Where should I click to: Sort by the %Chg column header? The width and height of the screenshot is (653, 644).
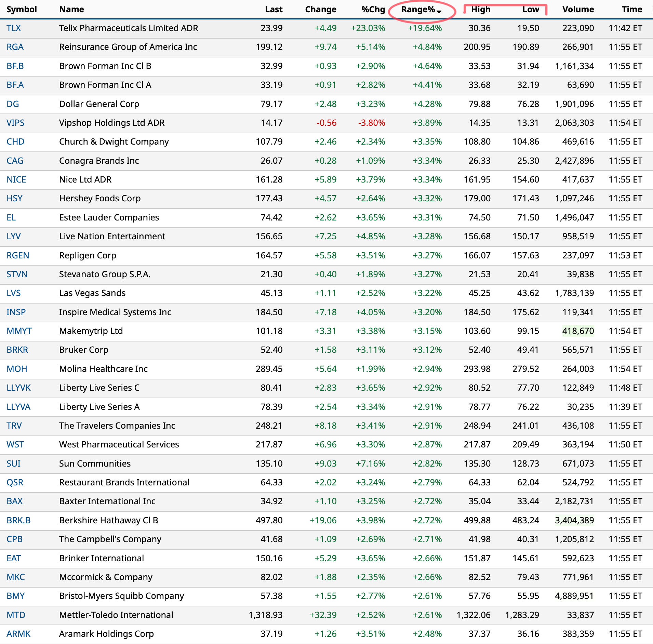click(x=373, y=9)
